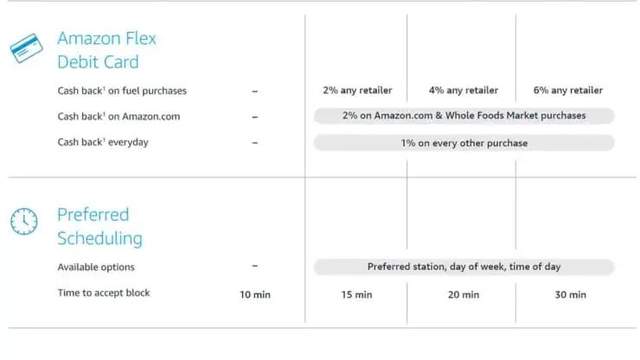Viewport: 640px width, 360px height.
Task: Click the clock icon for Preferred Scheduling
Action: coord(24,222)
